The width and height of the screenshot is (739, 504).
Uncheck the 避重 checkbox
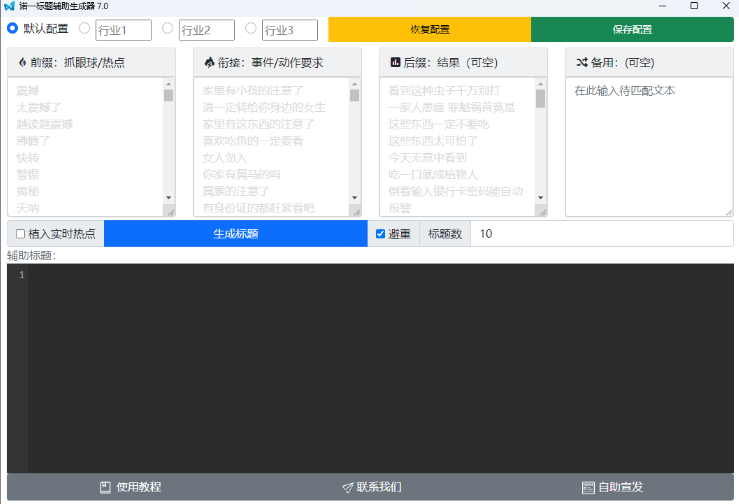click(380, 234)
